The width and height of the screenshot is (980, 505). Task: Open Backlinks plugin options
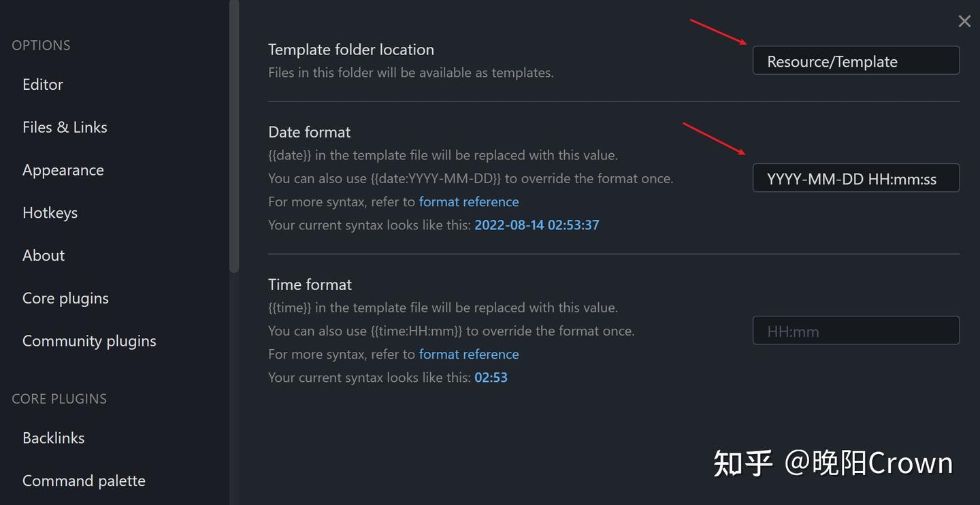click(x=54, y=438)
